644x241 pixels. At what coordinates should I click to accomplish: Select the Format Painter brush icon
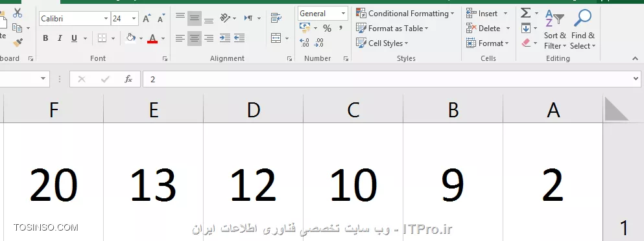[18, 42]
